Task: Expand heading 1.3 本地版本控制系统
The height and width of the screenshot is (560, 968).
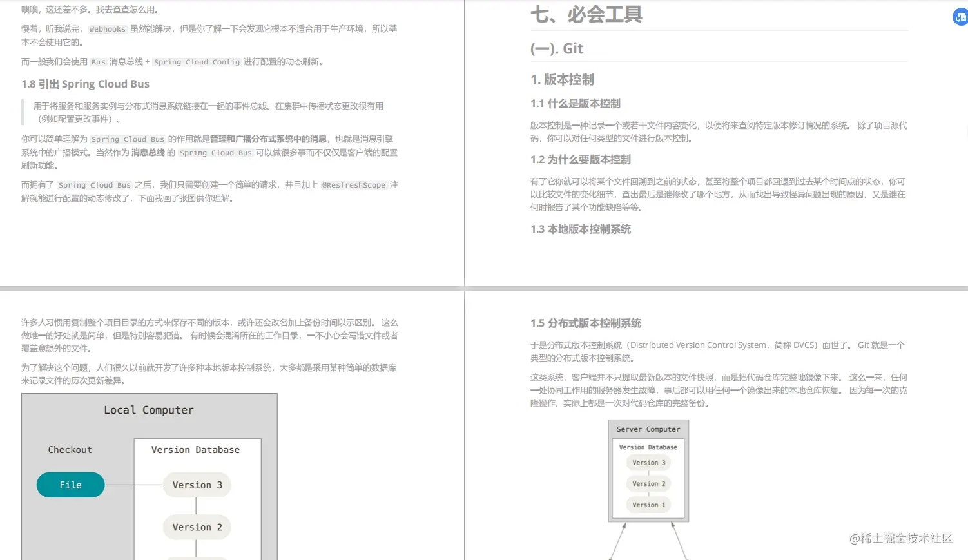Action: tap(579, 229)
